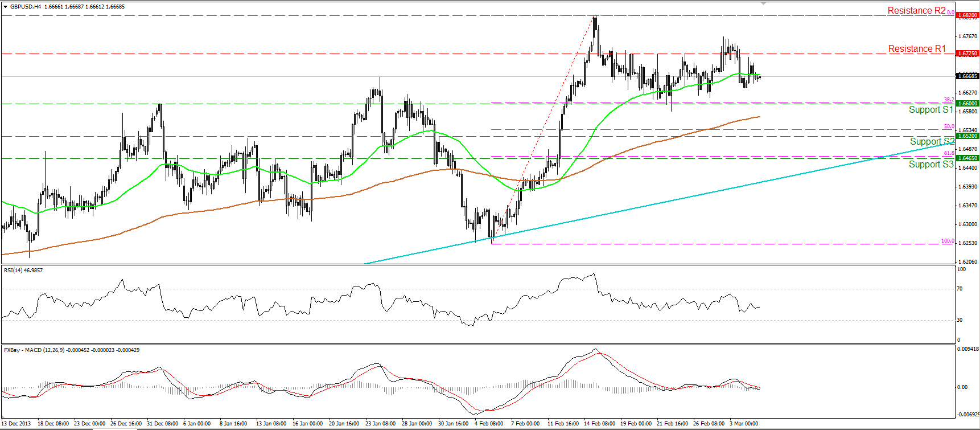Screen dimensions: 980x430
Task: Click the green 1.64650 price tag
Action: coord(967,158)
